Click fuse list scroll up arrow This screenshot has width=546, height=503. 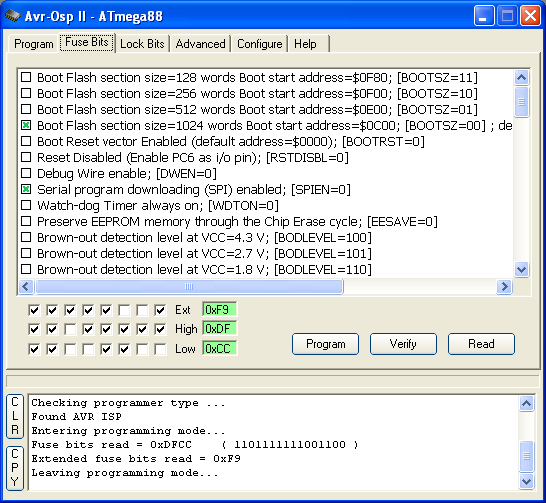tap(521, 77)
